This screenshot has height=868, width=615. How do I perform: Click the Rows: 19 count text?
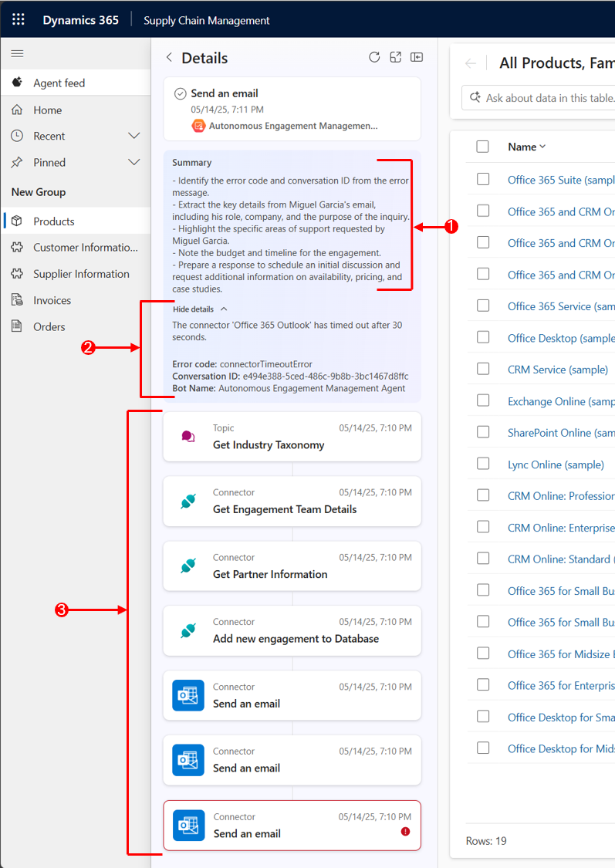486,841
